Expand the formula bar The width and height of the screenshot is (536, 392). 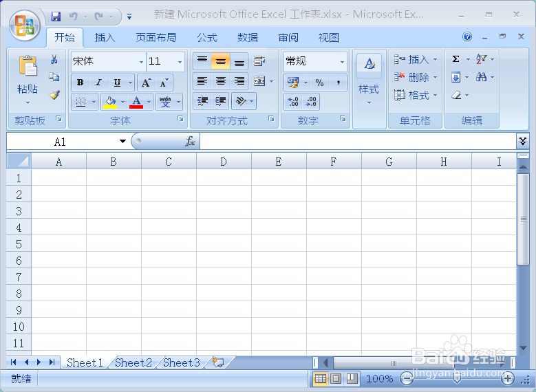(523, 141)
